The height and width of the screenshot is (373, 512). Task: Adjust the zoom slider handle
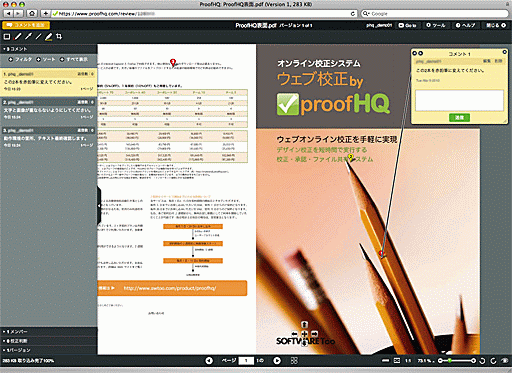click(450, 360)
